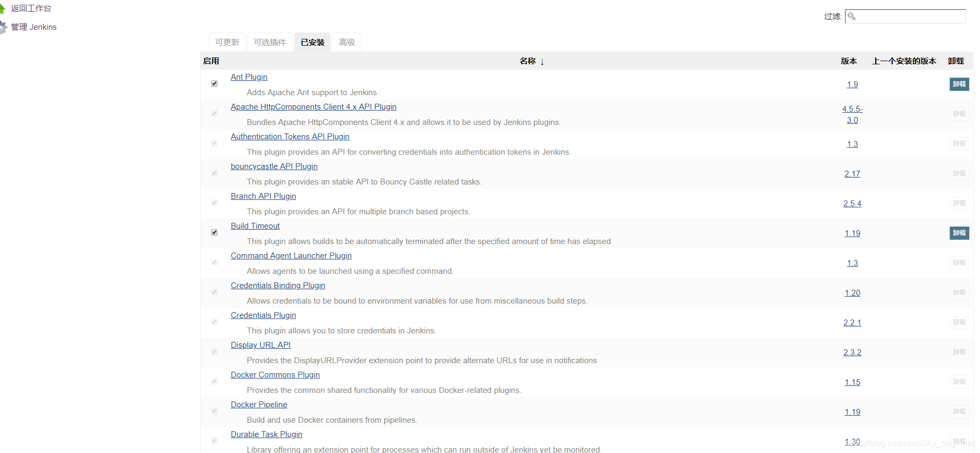The width and height of the screenshot is (980, 453).
Task: Toggle bouncycastle API Plugin checkbox
Action: click(214, 173)
